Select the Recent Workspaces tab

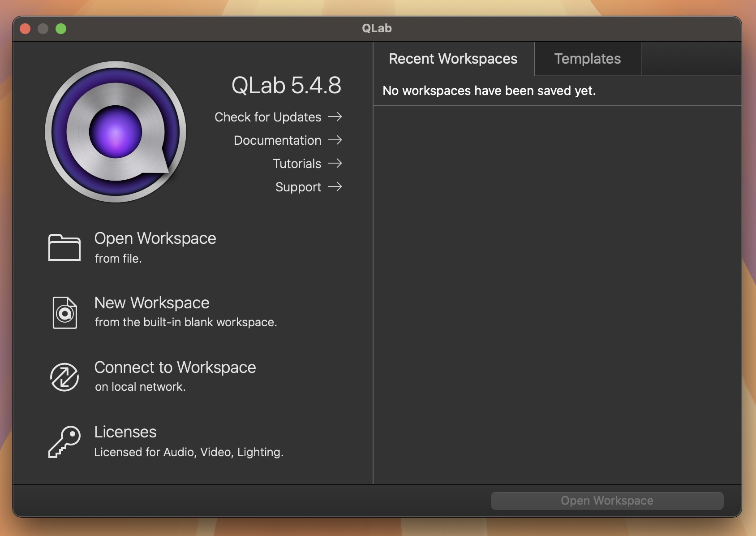point(453,59)
